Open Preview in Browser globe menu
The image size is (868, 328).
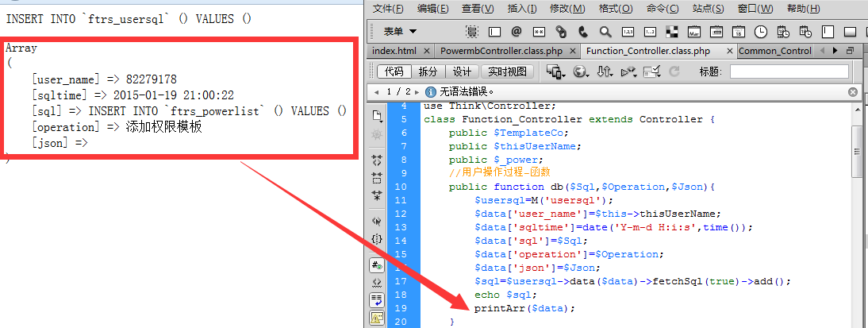(x=581, y=71)
